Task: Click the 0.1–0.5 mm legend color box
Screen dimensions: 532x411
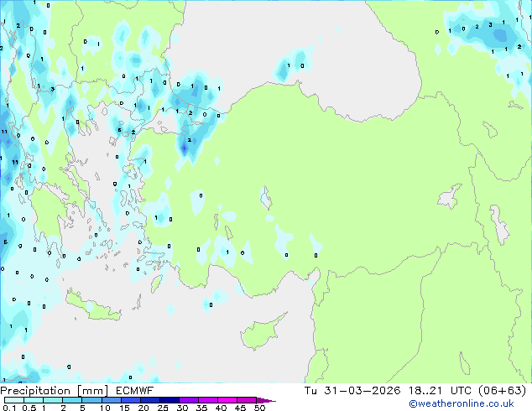Action: pyautogui.click(x=14, y=400)
